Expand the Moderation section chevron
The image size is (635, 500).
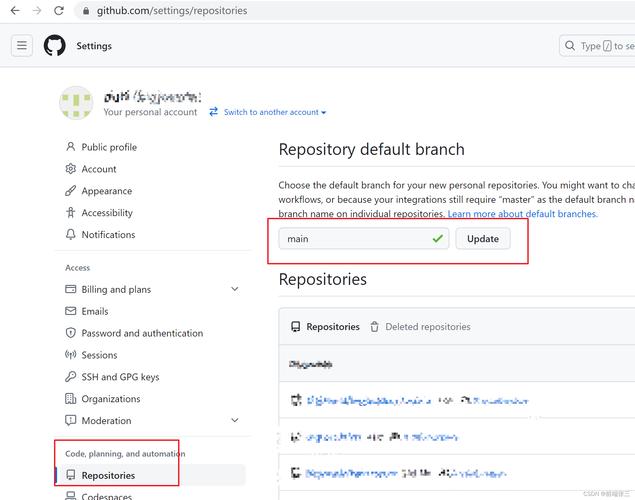[x=234, y=421]
